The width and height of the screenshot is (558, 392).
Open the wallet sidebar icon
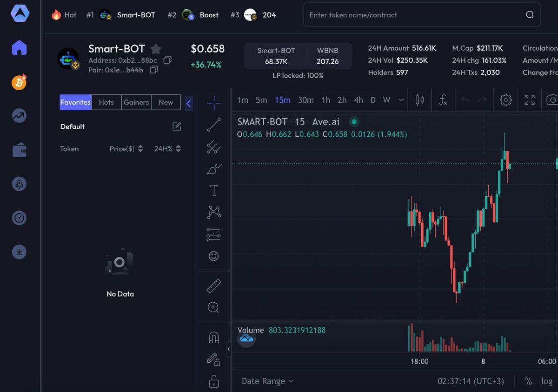click(x=20, y=150)
